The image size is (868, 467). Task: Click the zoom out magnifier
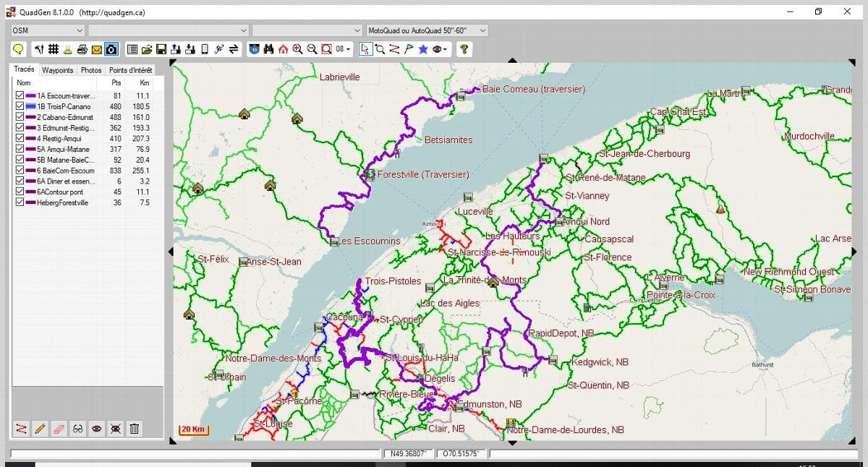point(312,49)
